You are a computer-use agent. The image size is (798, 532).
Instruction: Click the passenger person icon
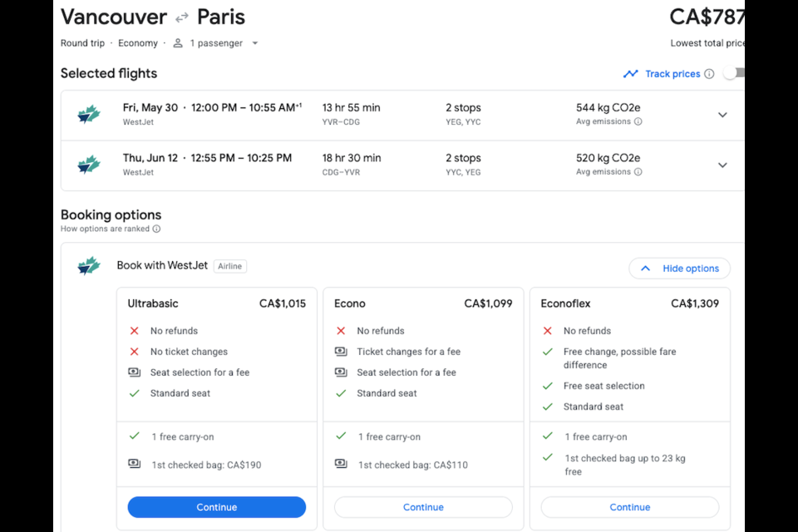[x=178, y=43]
